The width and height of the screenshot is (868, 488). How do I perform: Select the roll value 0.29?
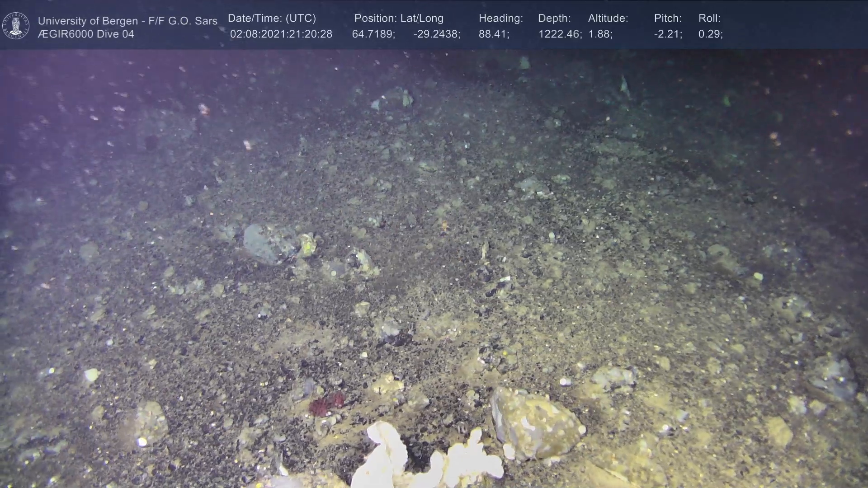[710, 34]
